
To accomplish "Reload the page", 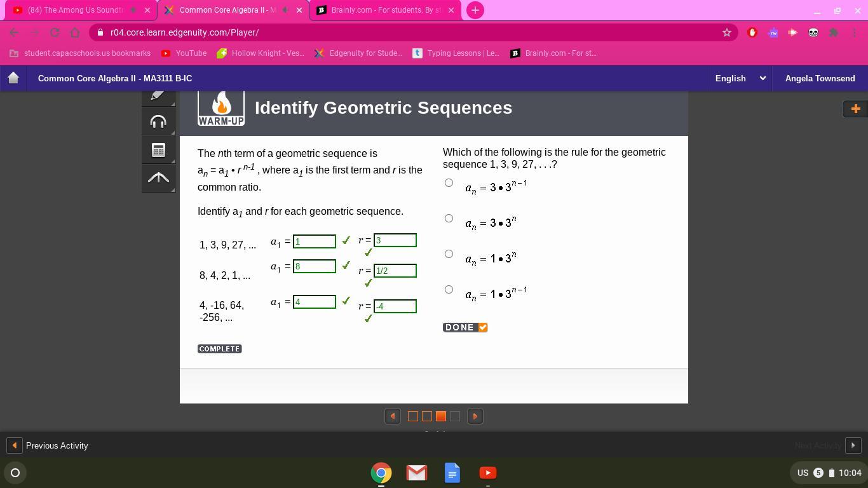I will 55,32.
